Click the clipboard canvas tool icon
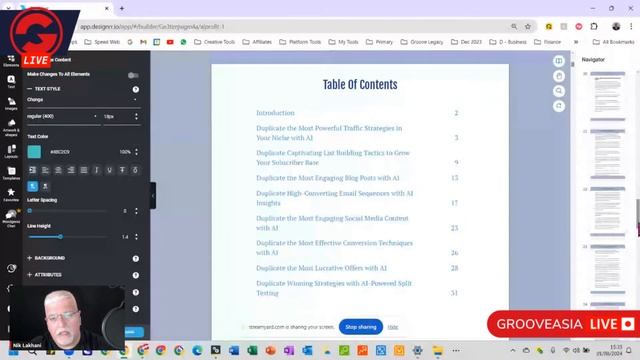Image resolution: width=640 pixels, height=360 pixels. [x=559, y=76]
